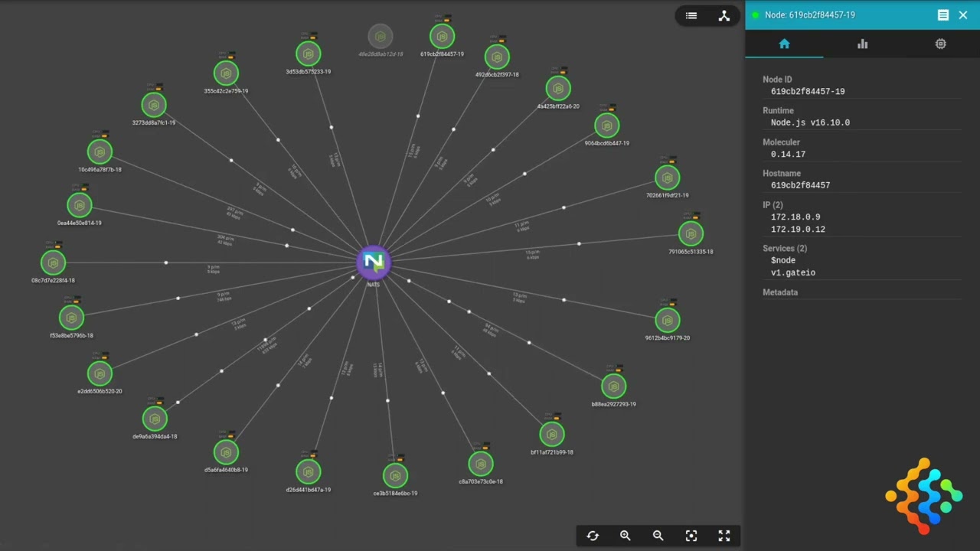Select node 3273dd8a7fc1-19
Viewport: 980px width, 551px height.
pyautogui.click(x=154, y=105)
